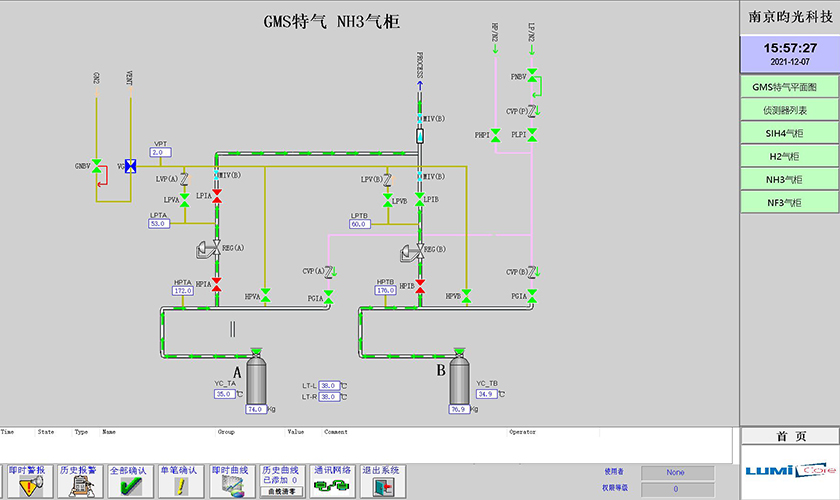The image size is (840, 500).
Task: Click the LPTB value 60.0 field
Action: (359, 225)
